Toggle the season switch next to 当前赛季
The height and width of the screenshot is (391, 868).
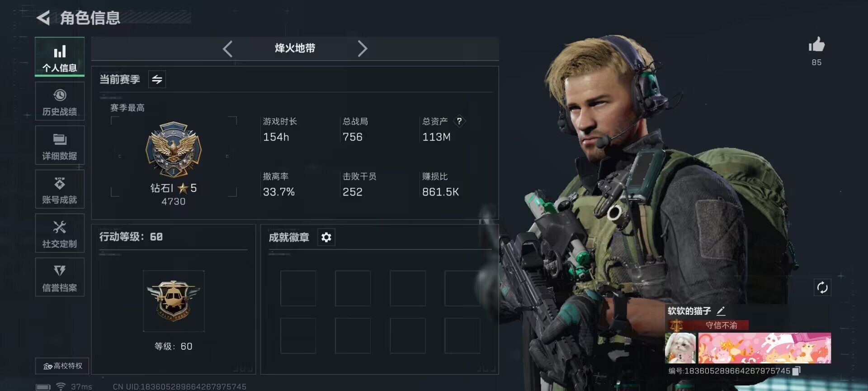coord(157,80)
